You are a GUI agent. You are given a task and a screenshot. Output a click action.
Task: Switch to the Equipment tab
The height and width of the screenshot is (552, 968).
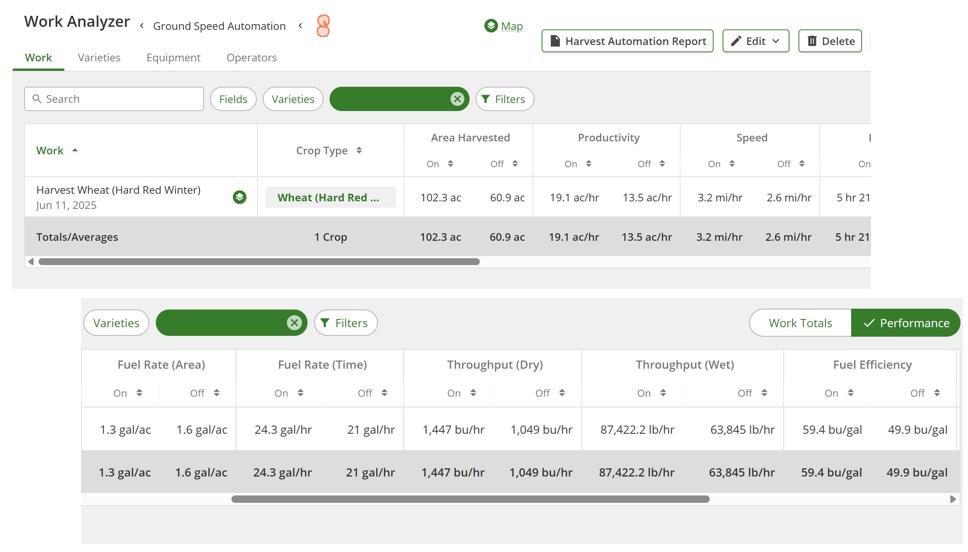[x=173, y=58]
